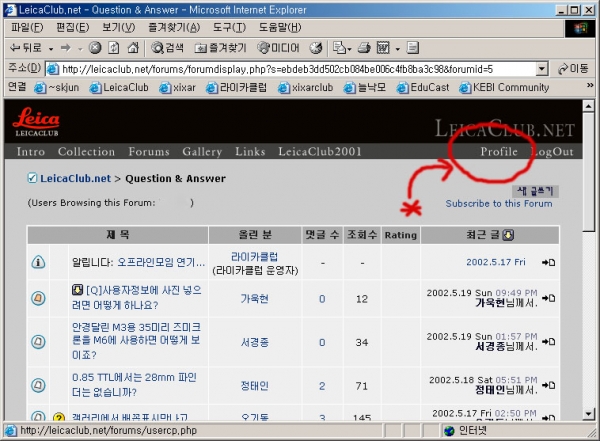Open the Intro navigation link
The height and width of the screenshot is (441, 600).
[x=31, y=151]
